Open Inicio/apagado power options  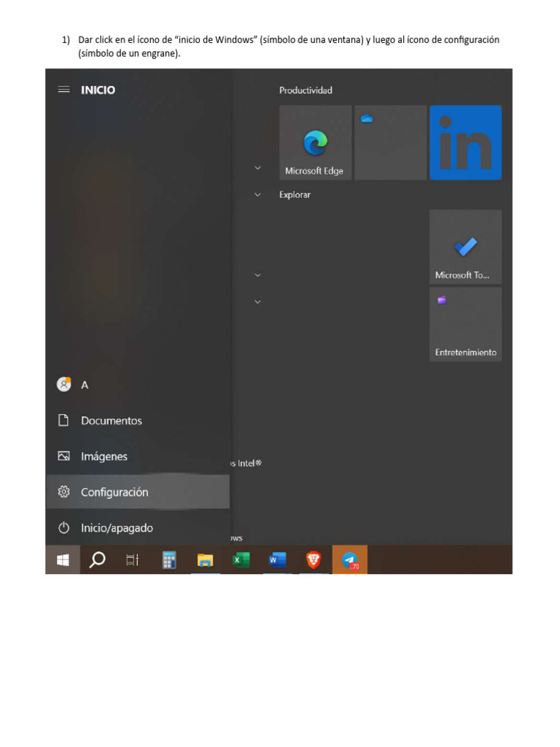[138, 528]
